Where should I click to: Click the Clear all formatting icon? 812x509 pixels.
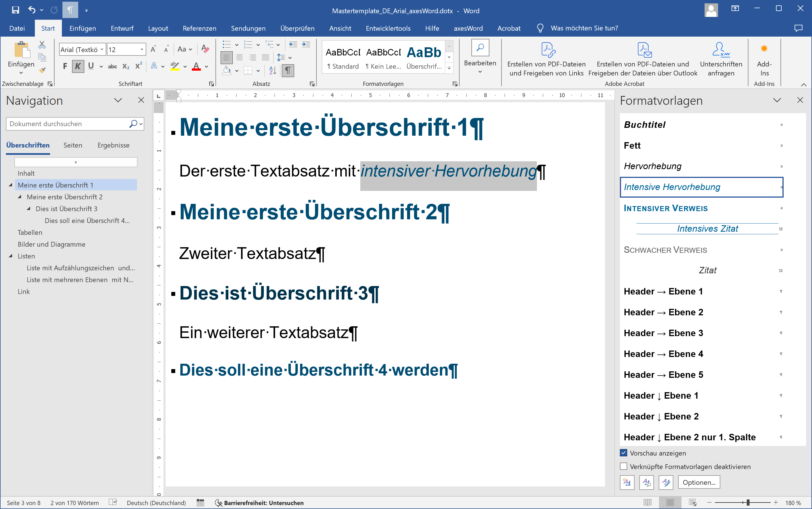click(x=205, y=49)
